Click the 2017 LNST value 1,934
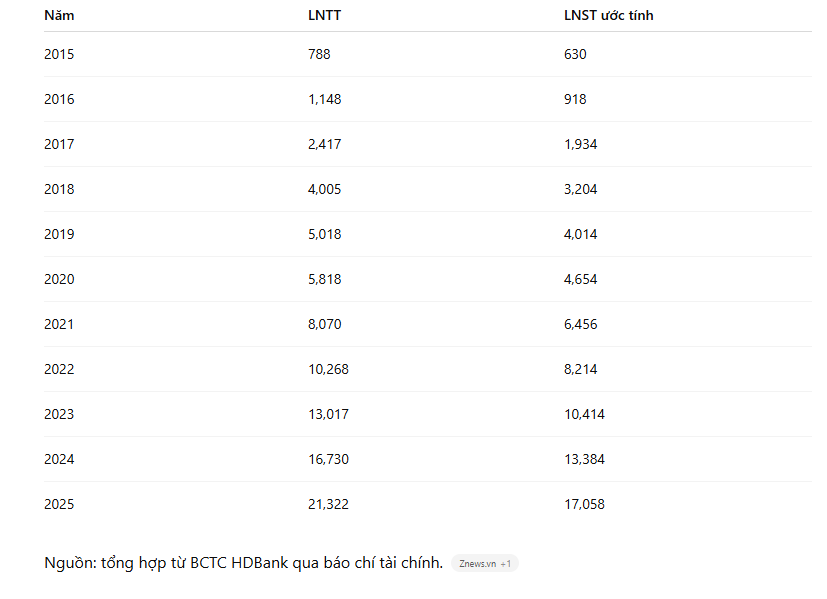827x599 pixels. [581, 144]
